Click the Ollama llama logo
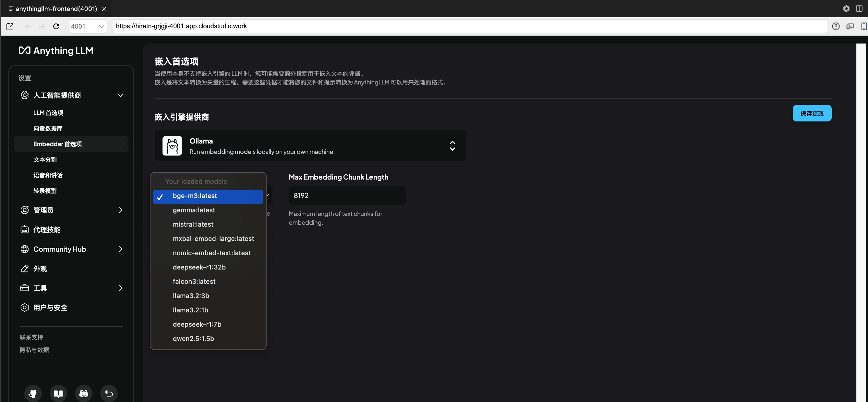868x402 pixels. (172, 146)
